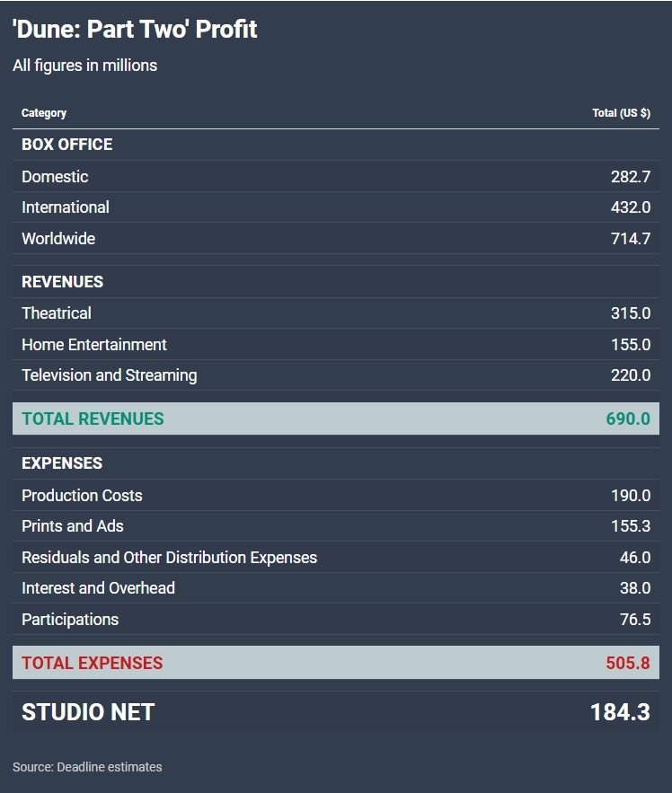The width and height of the screenshot is (672, 793).
Task: Select the EXPENSES section heading
Action: [62, 463]
